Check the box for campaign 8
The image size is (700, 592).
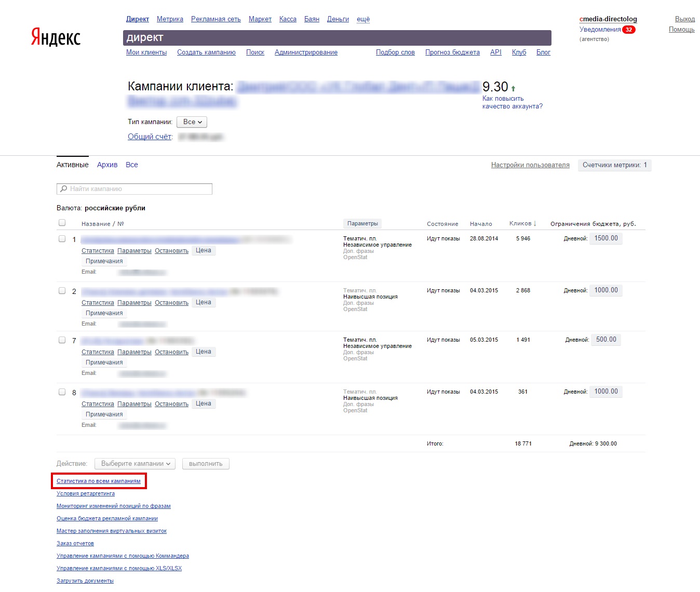[x=62, y=392]
